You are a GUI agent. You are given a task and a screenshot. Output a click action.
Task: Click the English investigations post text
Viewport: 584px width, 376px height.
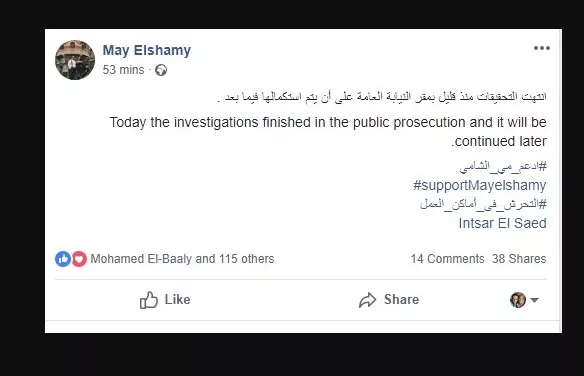[x=328, y=132]
